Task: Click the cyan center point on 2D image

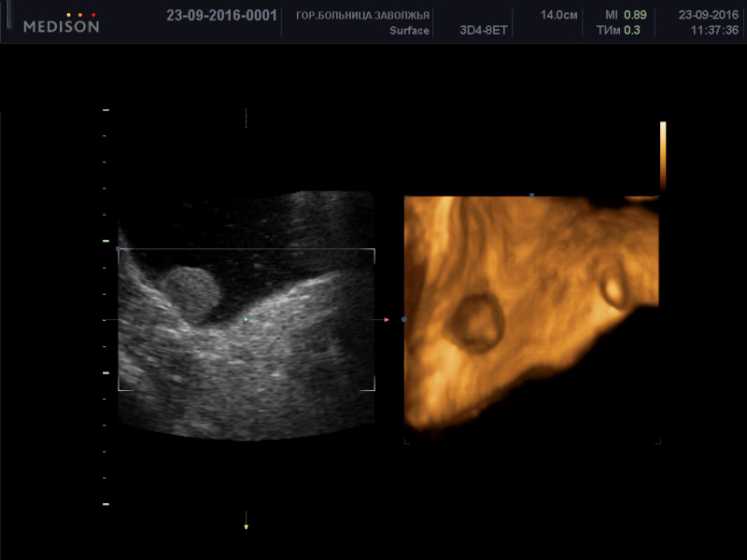Action: [246, 319]
